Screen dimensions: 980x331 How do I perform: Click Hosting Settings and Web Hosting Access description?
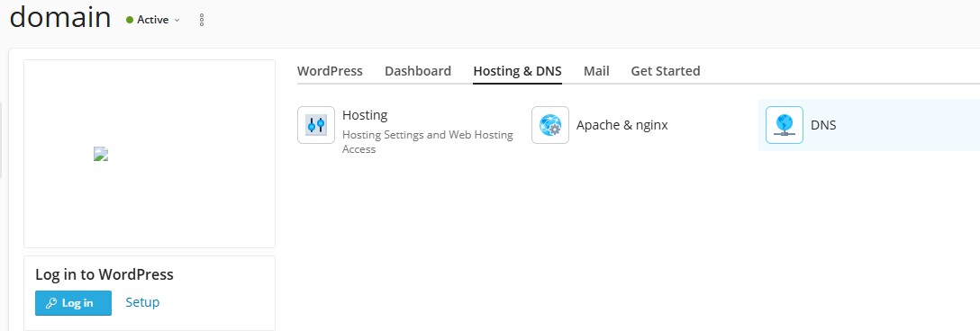pos(428,142)
